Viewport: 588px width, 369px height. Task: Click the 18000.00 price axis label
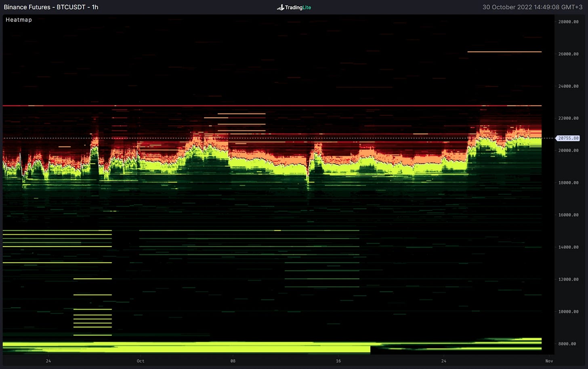click(568, 183)
